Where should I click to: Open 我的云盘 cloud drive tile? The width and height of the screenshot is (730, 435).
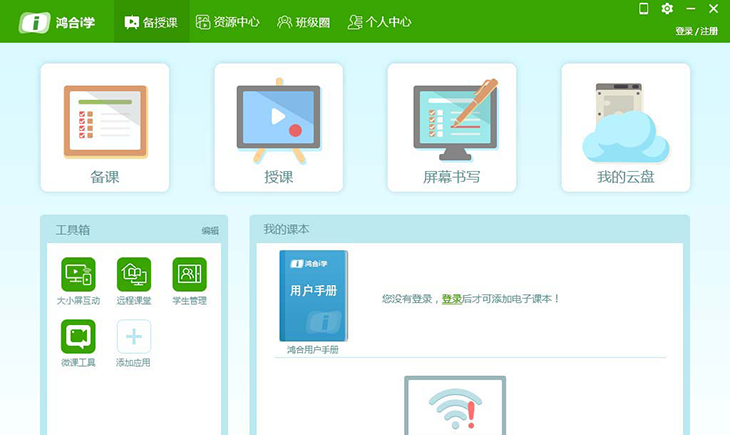(625, 127)
